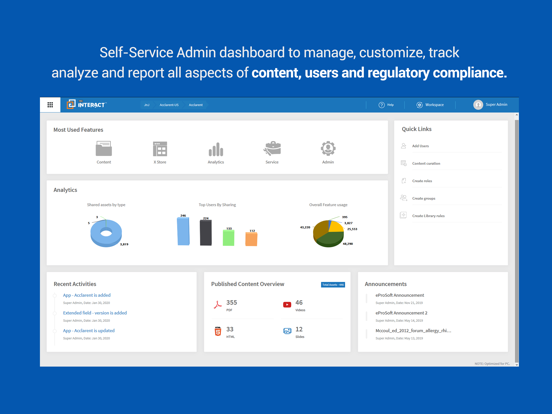The width and height of the screenshot is (552, 414).
Task: Open the Analytics bar-chart feature icon
Action: click(x=216, y=149)
